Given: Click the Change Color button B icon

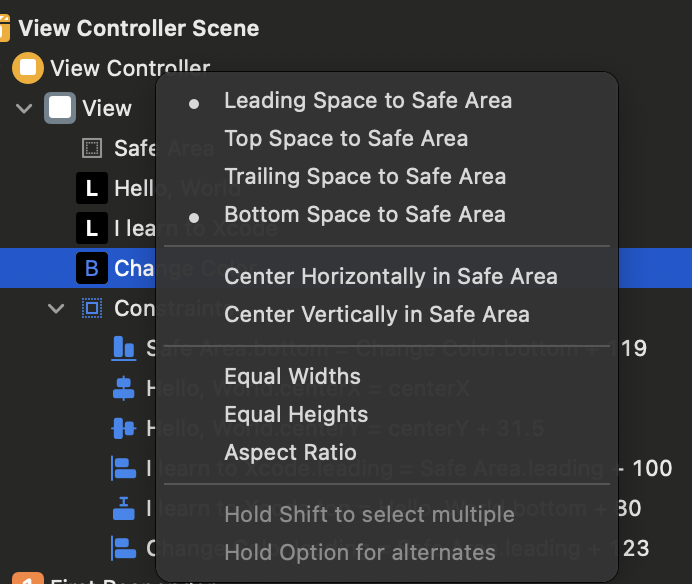Looking at the screenshot, I should [92, 268].
